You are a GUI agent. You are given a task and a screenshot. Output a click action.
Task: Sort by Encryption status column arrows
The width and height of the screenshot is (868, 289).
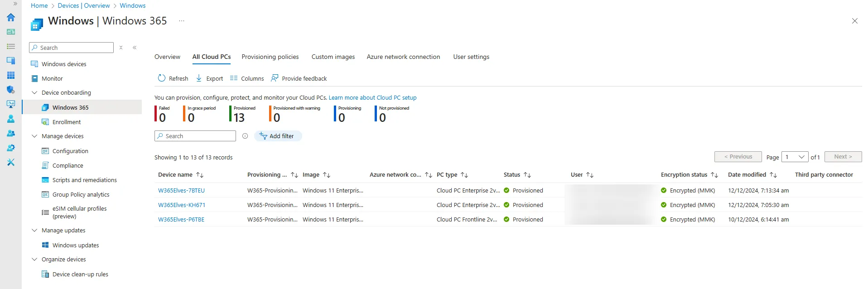714,175
